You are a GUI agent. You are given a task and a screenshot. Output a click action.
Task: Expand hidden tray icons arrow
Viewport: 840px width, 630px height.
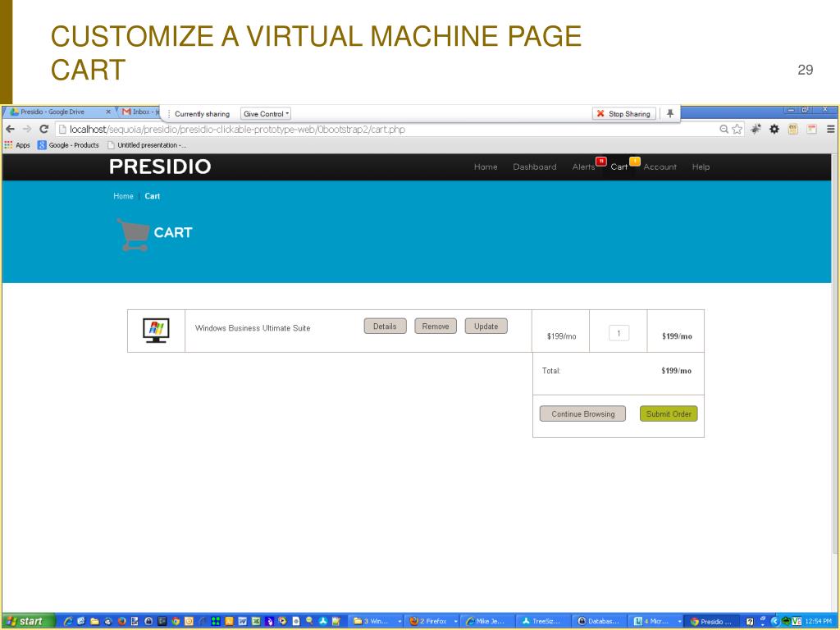[774, 622]
